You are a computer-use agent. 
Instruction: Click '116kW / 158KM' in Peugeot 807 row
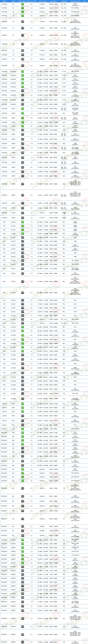(x=53, y=477)
